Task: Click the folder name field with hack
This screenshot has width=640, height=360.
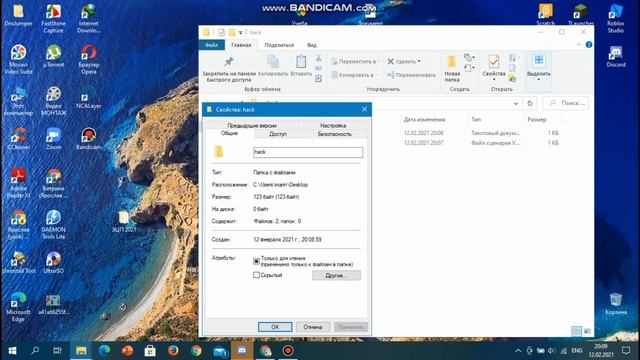Action: (308, 152)
